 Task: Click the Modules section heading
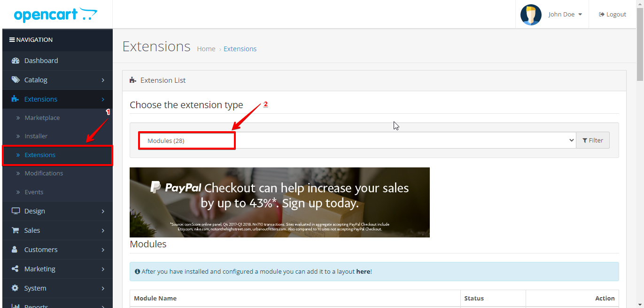pyautogui.click(x=148, y=244)
